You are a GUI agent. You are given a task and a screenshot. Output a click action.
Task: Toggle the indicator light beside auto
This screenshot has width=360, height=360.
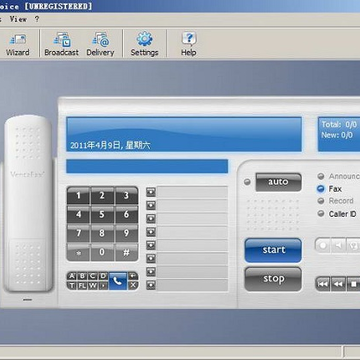tap(247, 182)
